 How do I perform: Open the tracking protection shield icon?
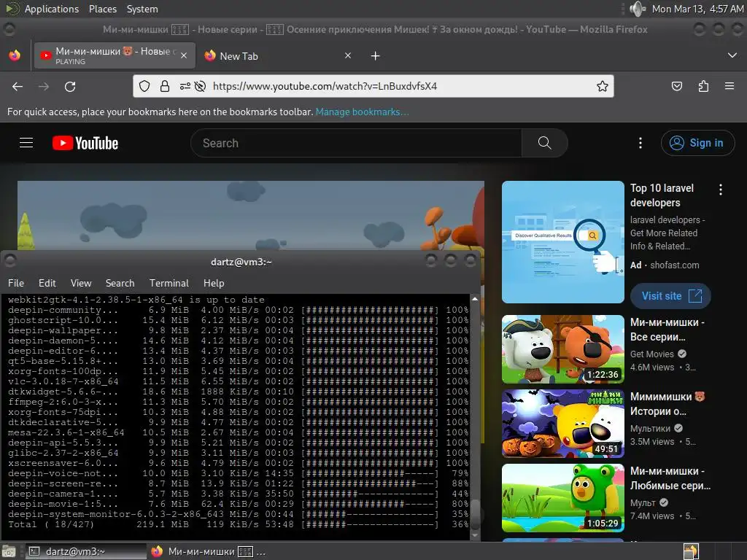click(144, 86)
